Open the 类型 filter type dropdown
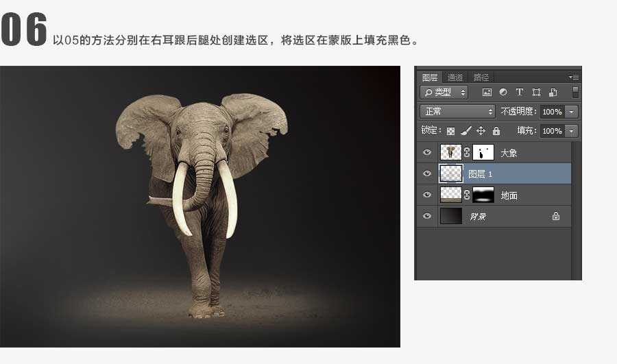617x364 pixels. point(444,92)
